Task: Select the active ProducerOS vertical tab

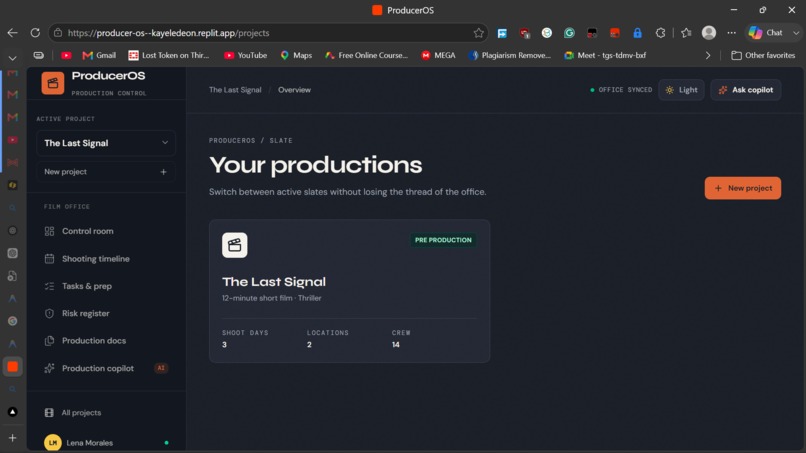Action: coord(12,367)
